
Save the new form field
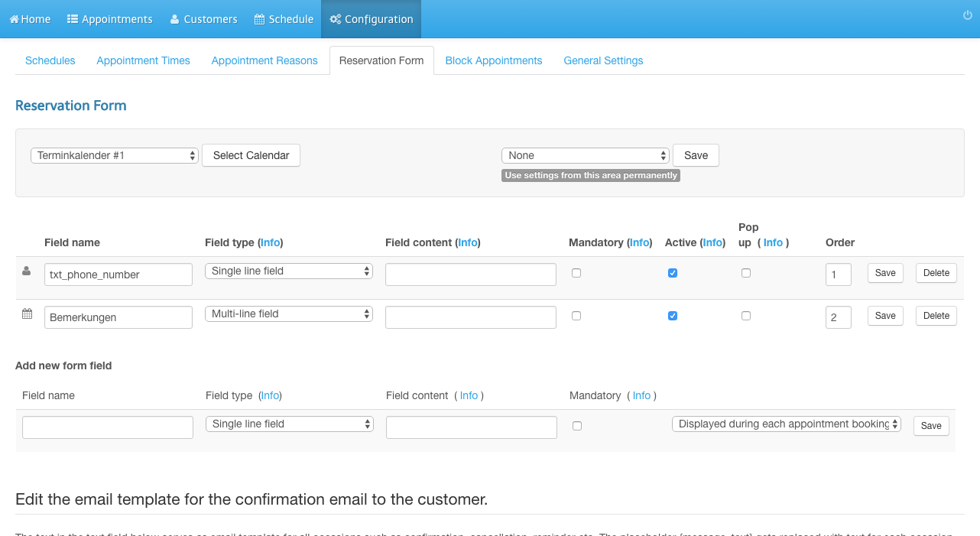pos(931,426)
